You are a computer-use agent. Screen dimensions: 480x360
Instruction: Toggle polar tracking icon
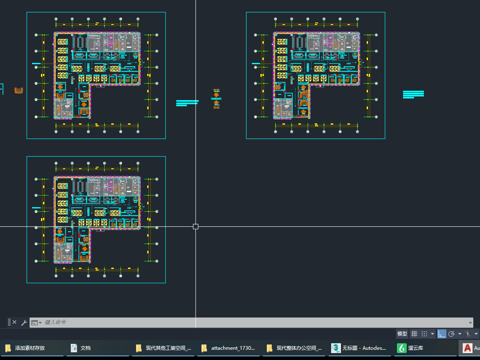[x=451, y=334]
